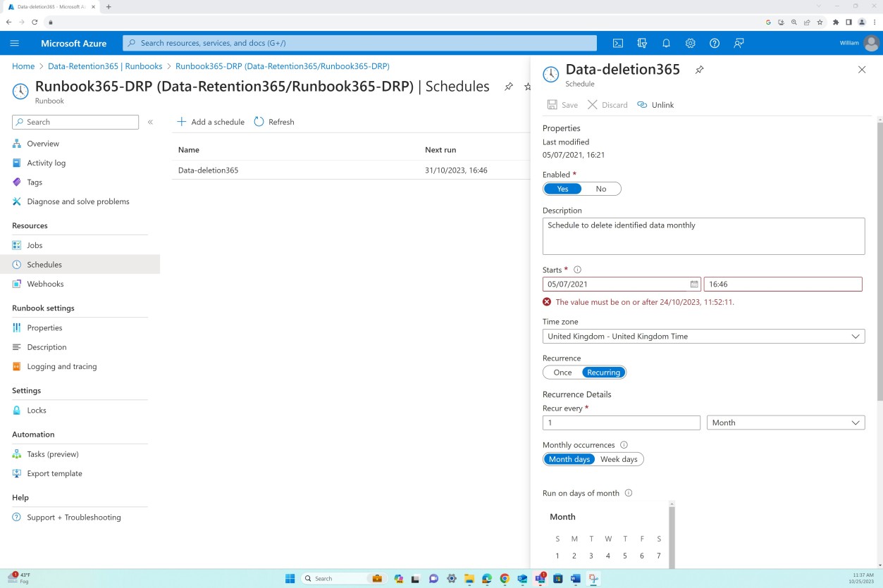Open the Notifications bell

(666, 43)
